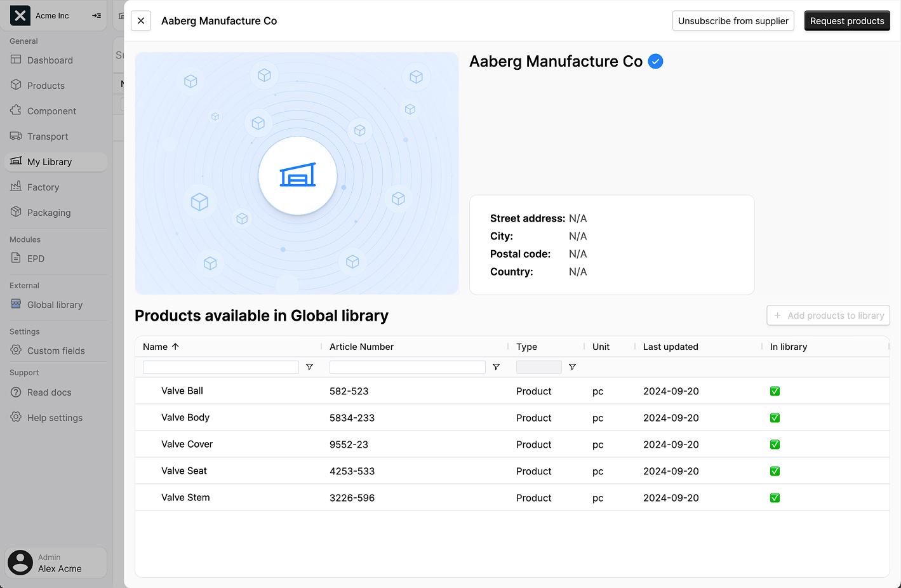This screenshot has height=588, width=901.
Task: Click the verified badge next to Aaberg Manufacture Co
Action: 656,62
